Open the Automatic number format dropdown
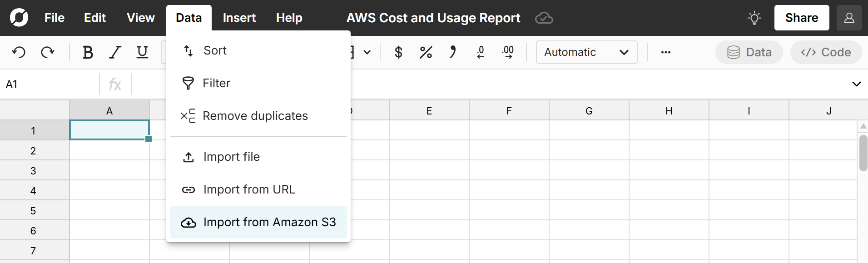 coord(586,52)
